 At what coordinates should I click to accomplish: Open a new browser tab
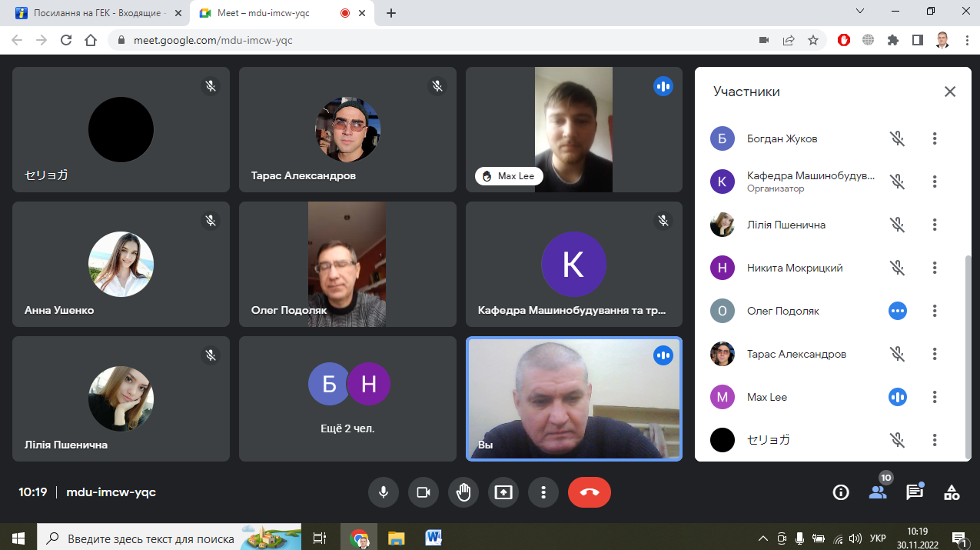[x=391, y=13]
